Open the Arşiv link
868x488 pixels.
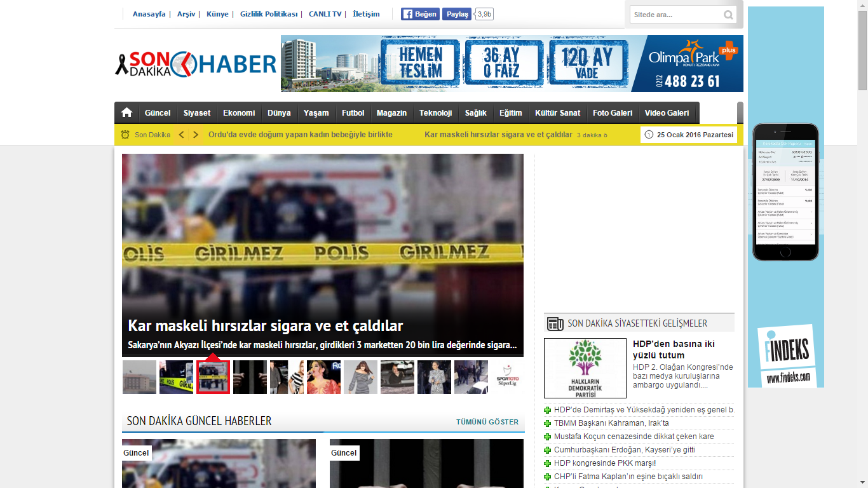(x=186, y=14)
